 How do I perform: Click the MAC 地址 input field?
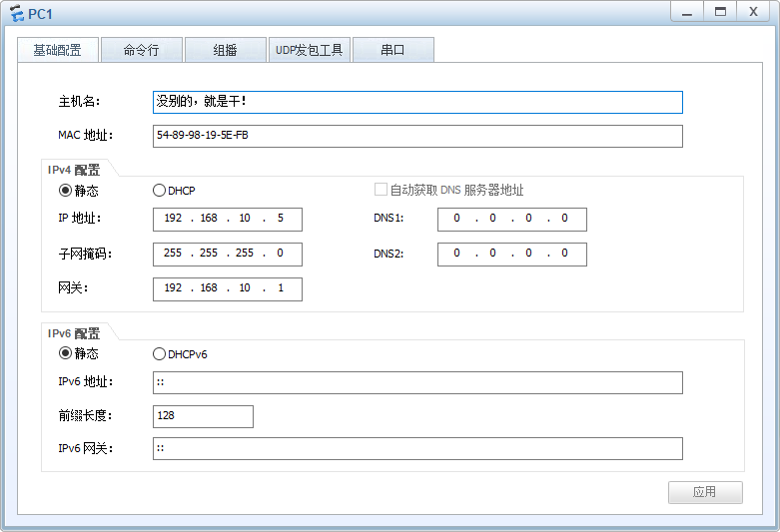coord(417,136)
